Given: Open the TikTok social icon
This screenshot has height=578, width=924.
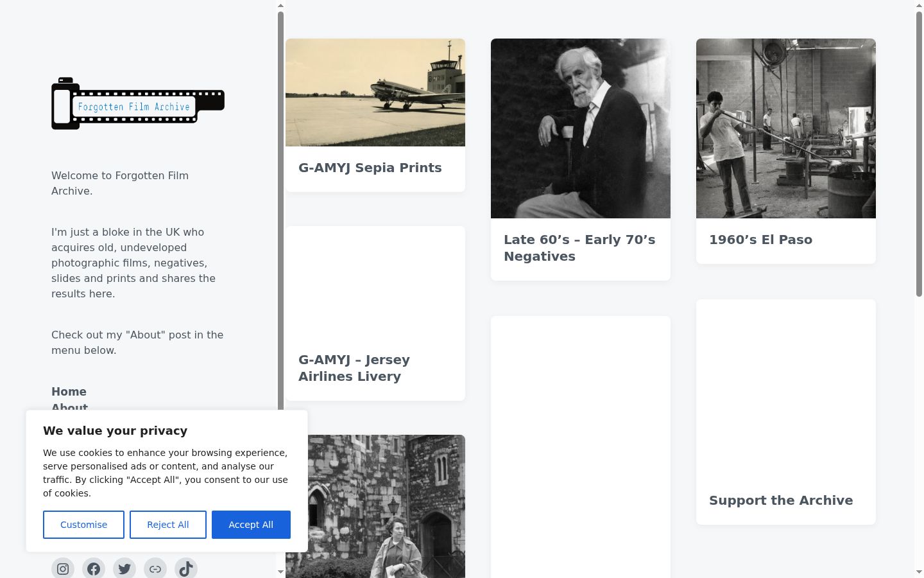Looking at the screenshot, I should click(x=186, y=568).
